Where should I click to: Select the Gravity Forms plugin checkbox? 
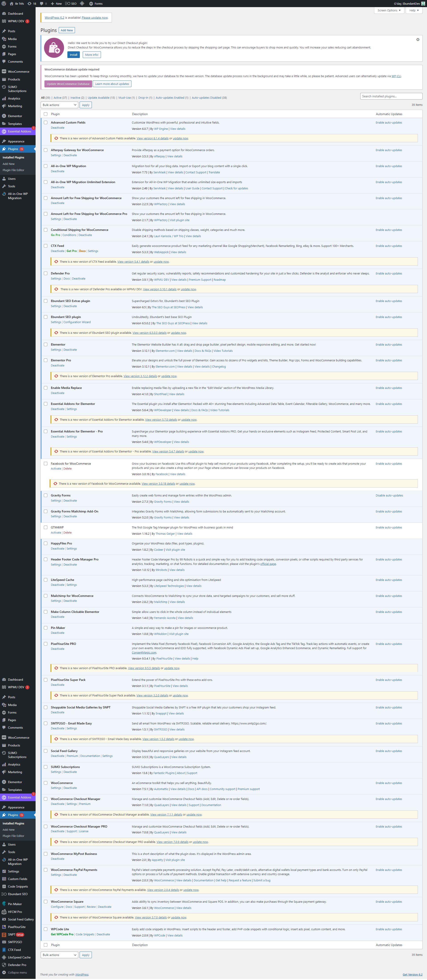click(46, 495)
